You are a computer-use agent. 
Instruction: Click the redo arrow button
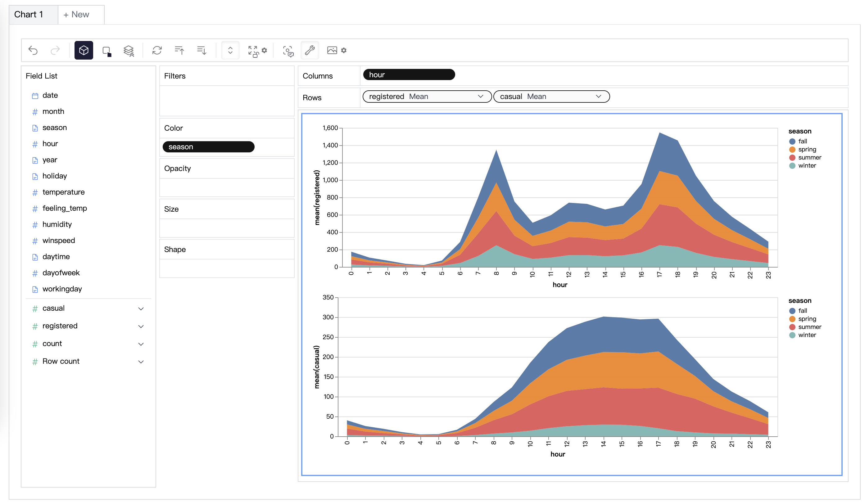coord(55,50)
